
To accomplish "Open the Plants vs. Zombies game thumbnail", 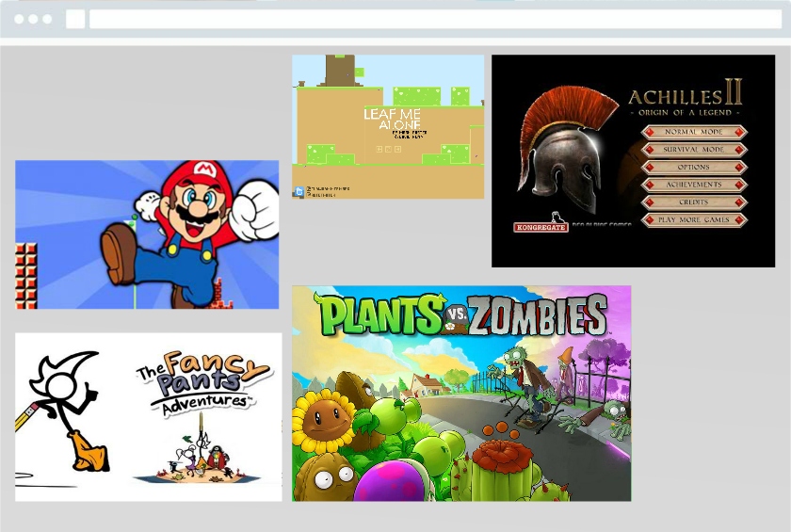I will [461, 394].
